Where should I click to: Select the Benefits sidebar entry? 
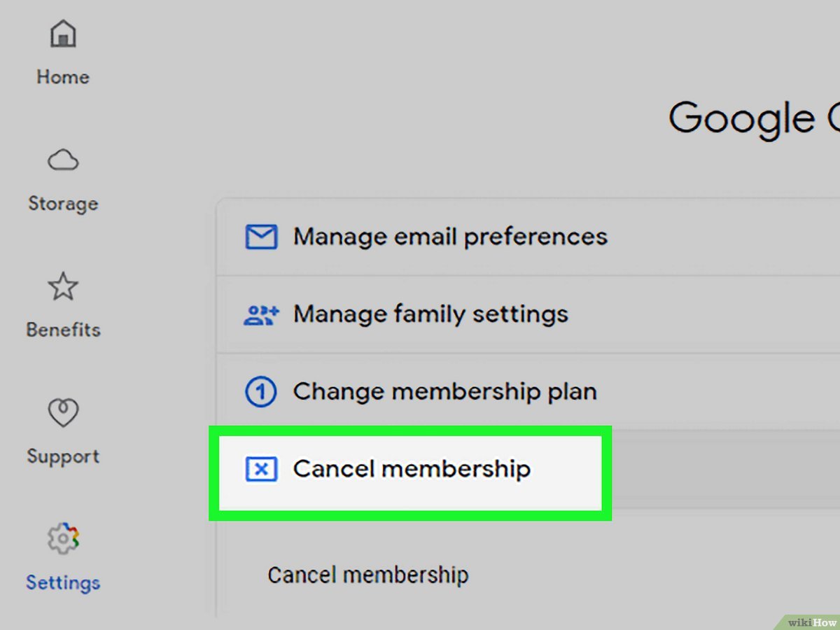point(62,330)
